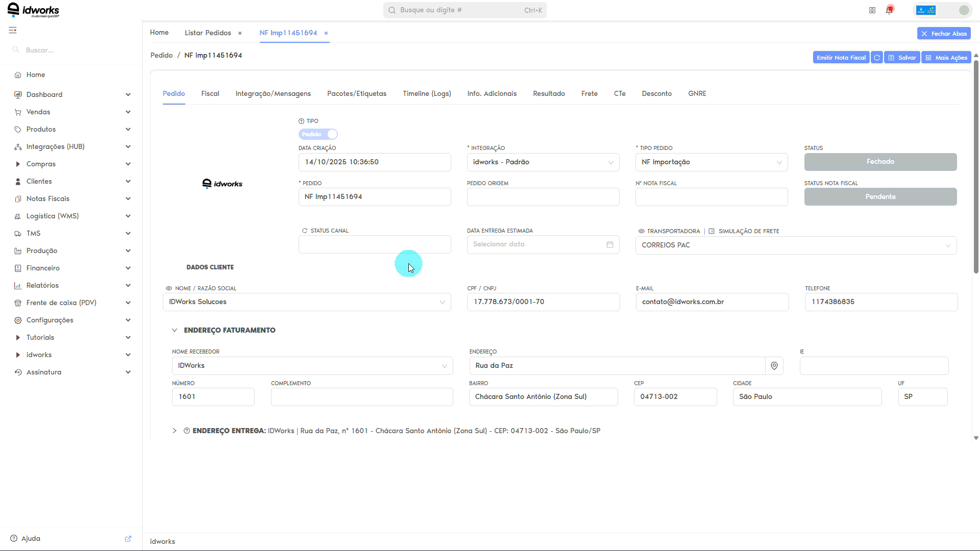Click the Integrações (HUB) icon
The image size is (980, 551).
click(18, 147)
